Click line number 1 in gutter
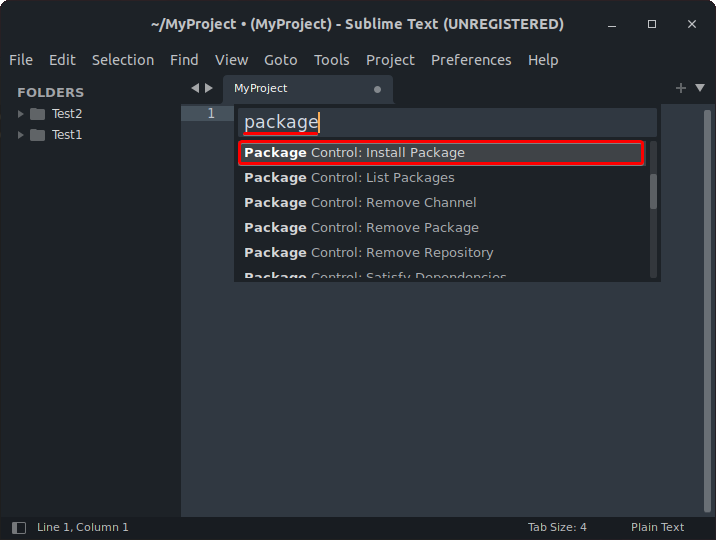This screenshot has width=716, height=540. click(211, 113)
